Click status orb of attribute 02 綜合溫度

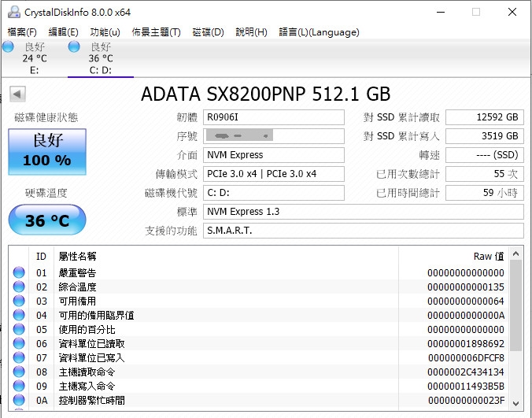[19, 287]
